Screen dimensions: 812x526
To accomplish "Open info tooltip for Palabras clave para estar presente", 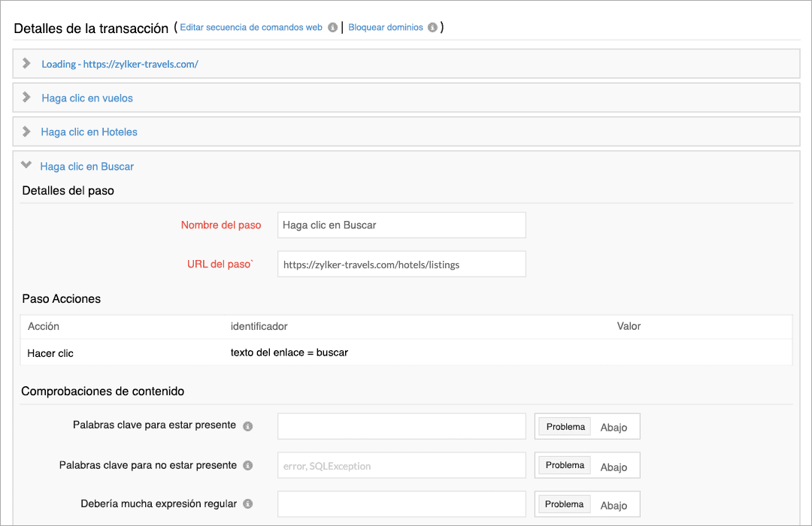I will [250, 426].
